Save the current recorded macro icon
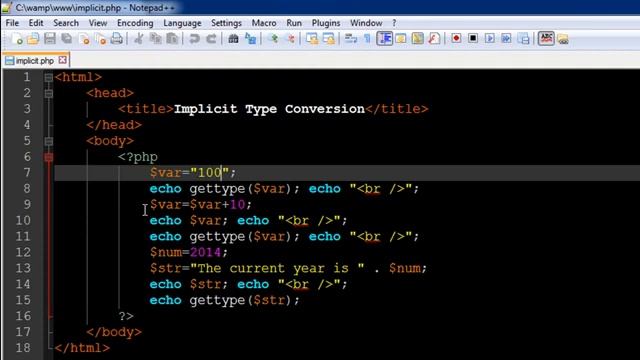640x360 pixels. point(523,39)
